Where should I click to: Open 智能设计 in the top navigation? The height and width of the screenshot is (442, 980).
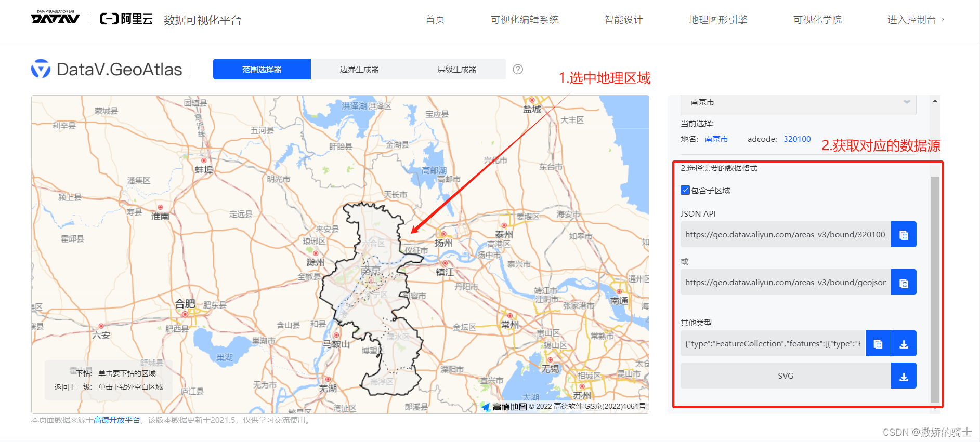[624, 20]
